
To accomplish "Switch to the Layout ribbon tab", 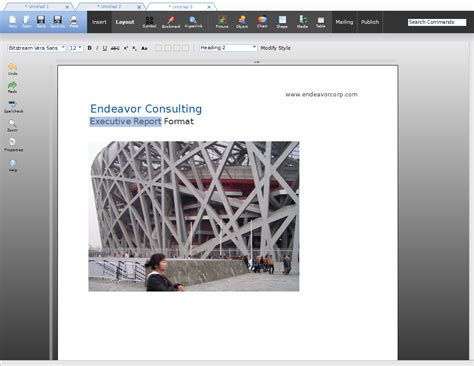I will tap(125, 22).
